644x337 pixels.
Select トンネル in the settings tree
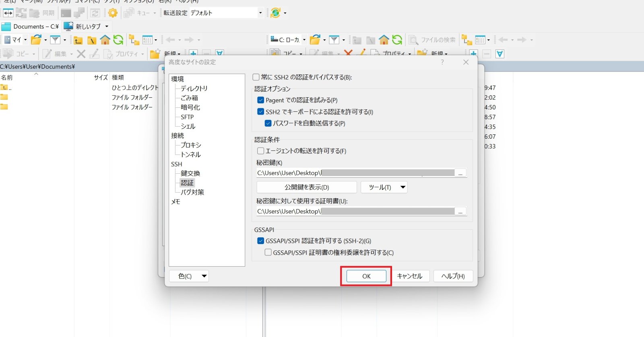click(x=190, y=154)
